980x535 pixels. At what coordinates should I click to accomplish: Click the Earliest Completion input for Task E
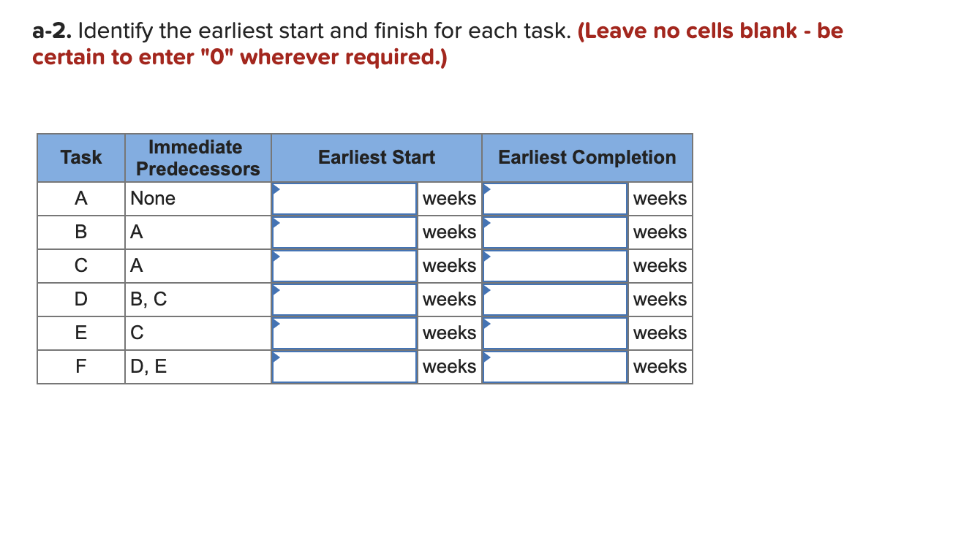[x=554, y=333]
